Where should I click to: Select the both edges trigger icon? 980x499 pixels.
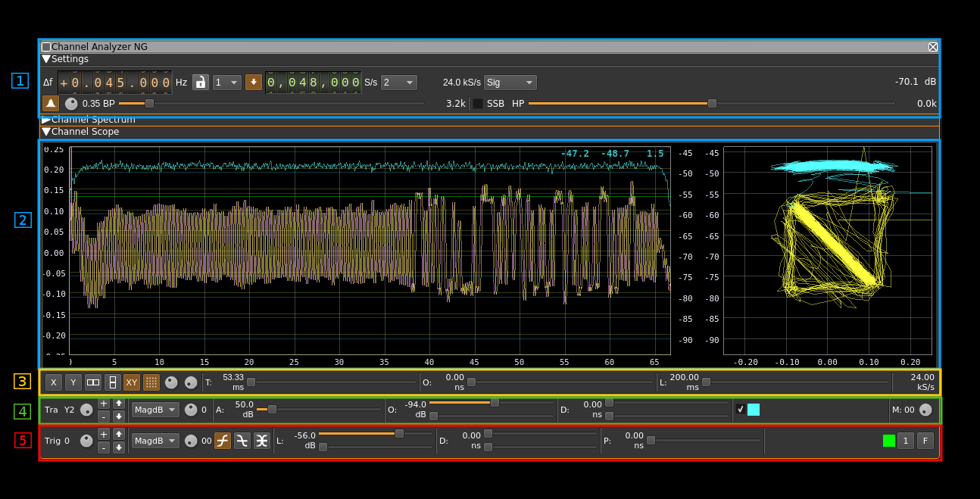(261, 441)
